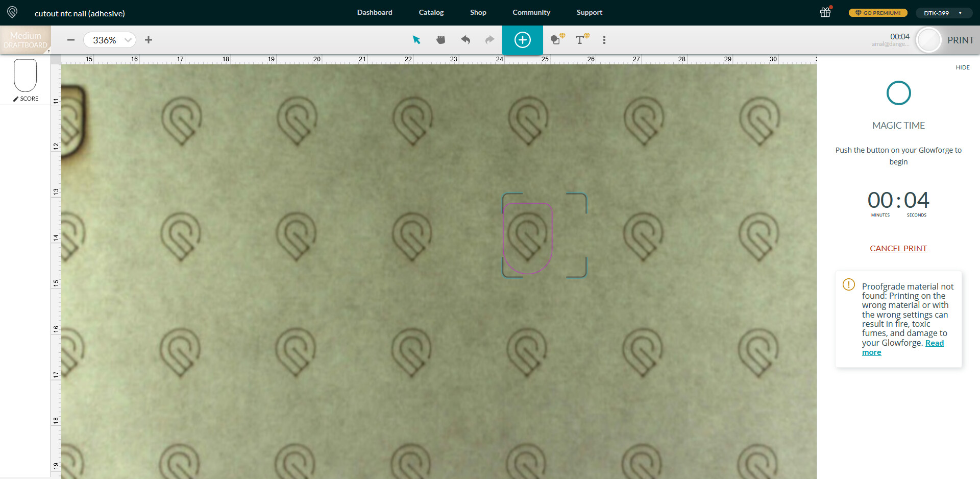The height and width of the screenshot is (479, 980).
Task: Choose the Select arrow tool
Action: (416, 40)
